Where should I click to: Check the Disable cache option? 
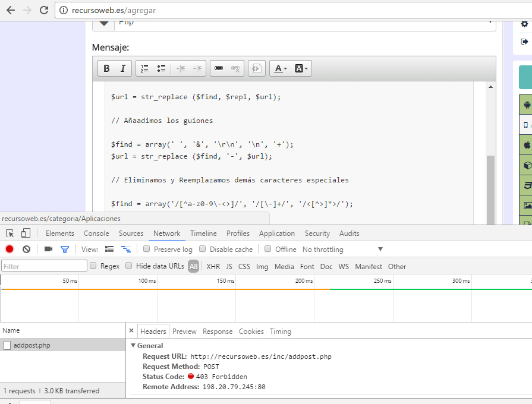[203, 250]
